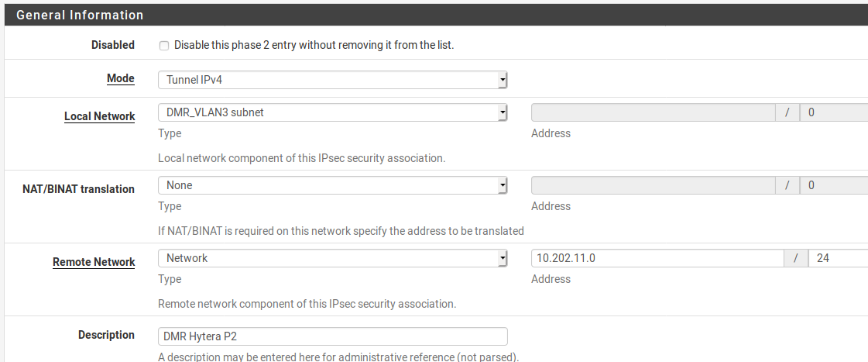Click the underlined Mode label
The width and height of the screenshot is (868, 362).
click(121, 79)
